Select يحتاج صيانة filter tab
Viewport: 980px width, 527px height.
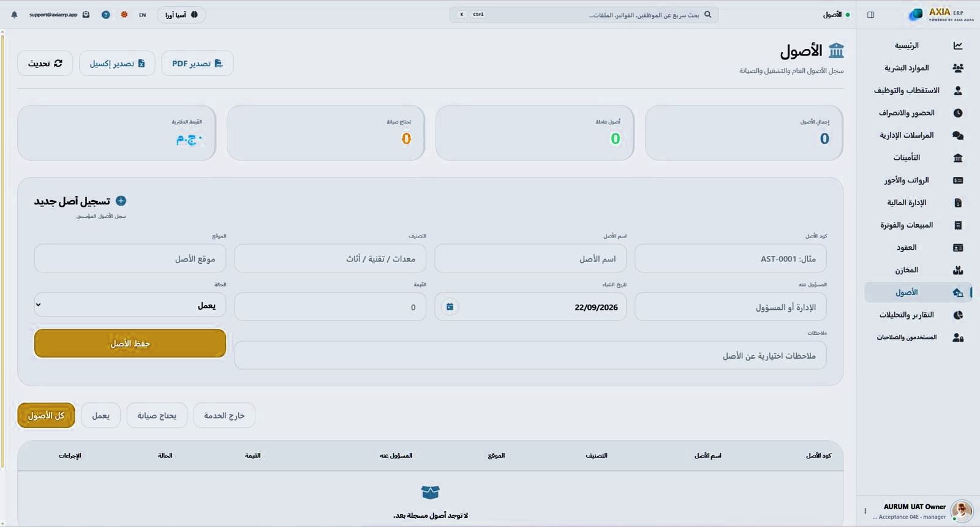point(157,416)
